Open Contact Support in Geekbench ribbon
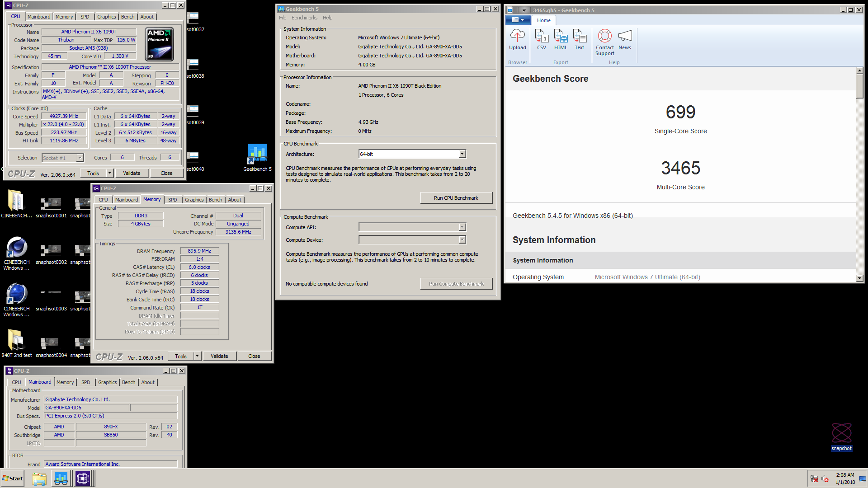Screen dimensions: 868x488 [x=605, y=42]
